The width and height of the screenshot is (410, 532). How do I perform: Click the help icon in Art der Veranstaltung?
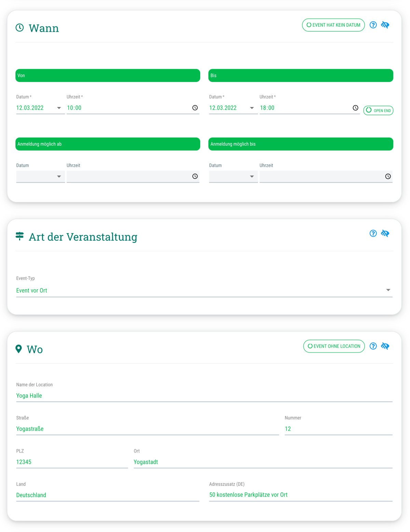[x=373, y=233]
